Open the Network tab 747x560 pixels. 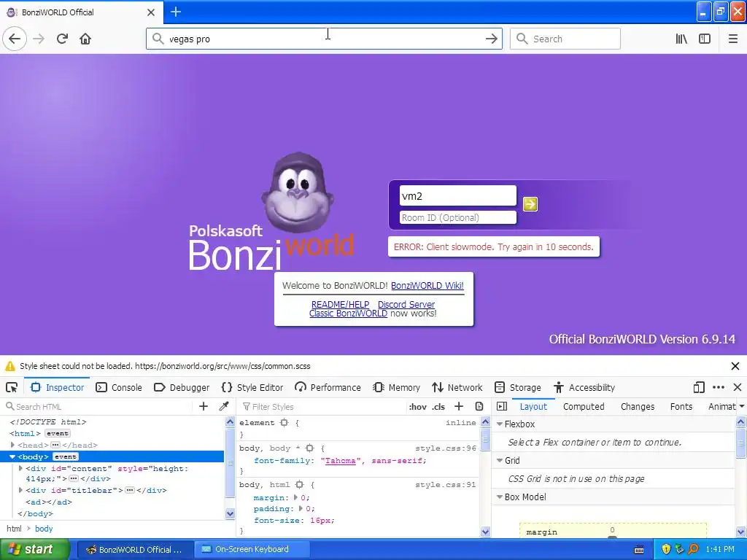point(457,388)
